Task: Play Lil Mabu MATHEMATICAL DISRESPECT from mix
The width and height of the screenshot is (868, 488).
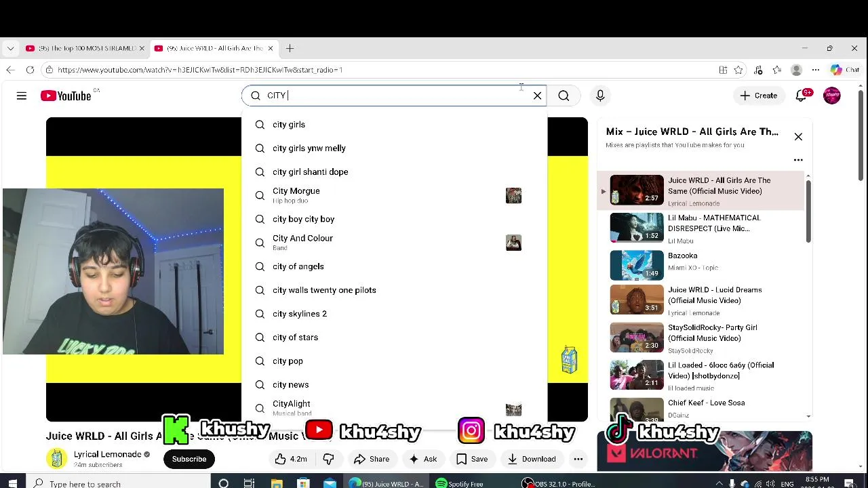Action: 703,228
